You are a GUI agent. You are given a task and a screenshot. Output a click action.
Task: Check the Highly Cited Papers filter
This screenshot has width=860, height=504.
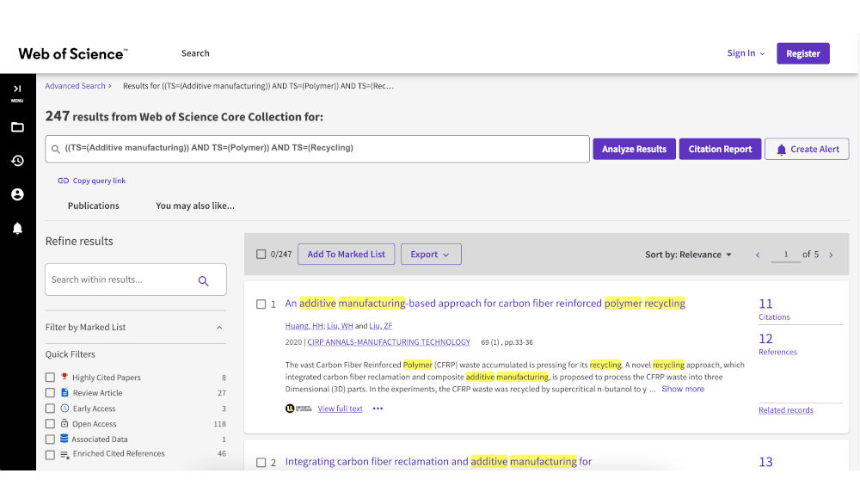coord(51,378)
